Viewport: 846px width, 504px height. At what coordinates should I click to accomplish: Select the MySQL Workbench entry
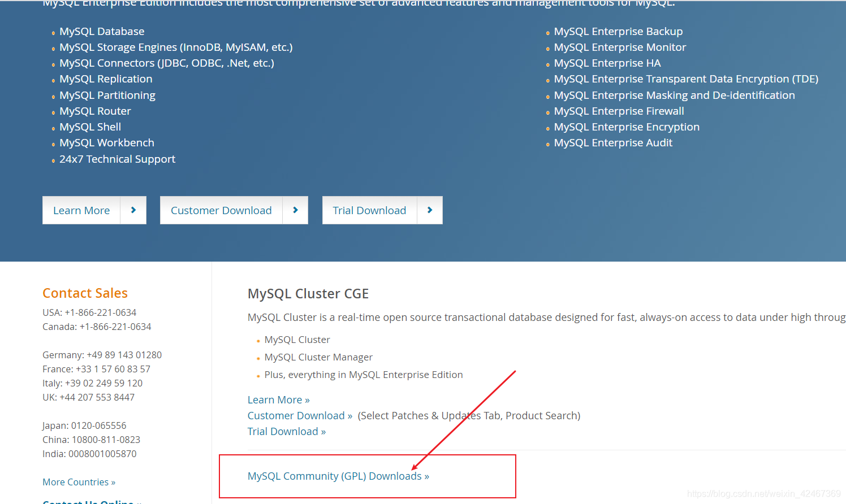tap(107, 143)
